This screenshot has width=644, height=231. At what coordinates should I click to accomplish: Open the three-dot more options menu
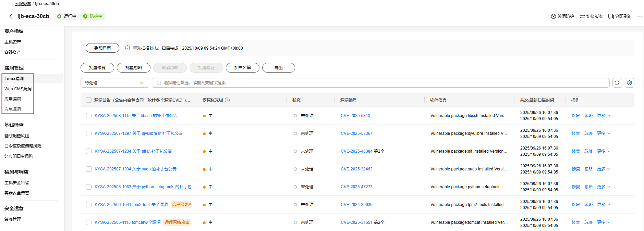(640, 16)
